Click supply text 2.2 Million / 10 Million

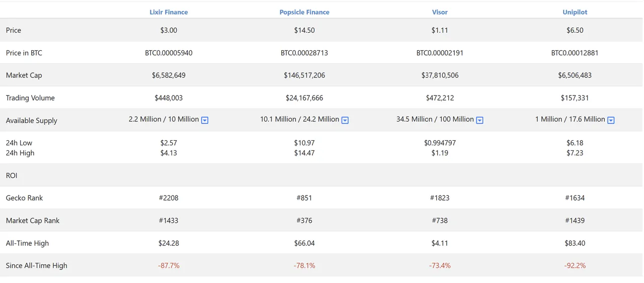(x=164, y=119)
